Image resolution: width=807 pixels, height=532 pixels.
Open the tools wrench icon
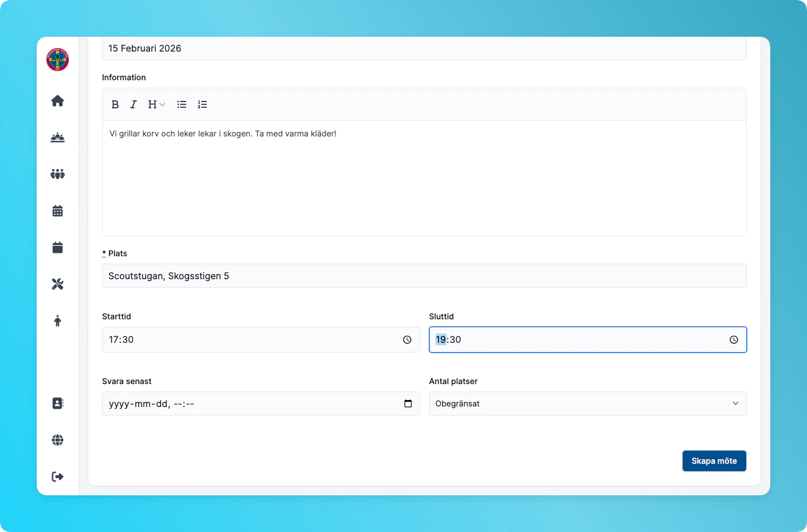point(58,284)
